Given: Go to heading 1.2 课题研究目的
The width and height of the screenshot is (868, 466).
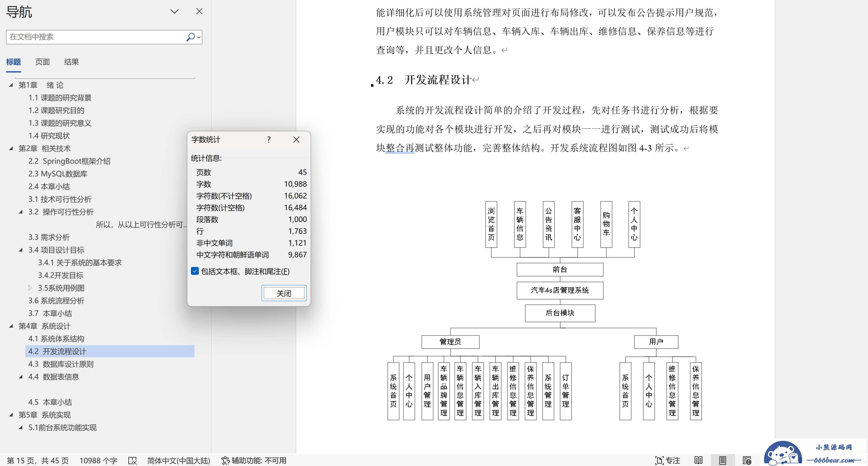Looking at the screenshot, I should pos(56,110).
